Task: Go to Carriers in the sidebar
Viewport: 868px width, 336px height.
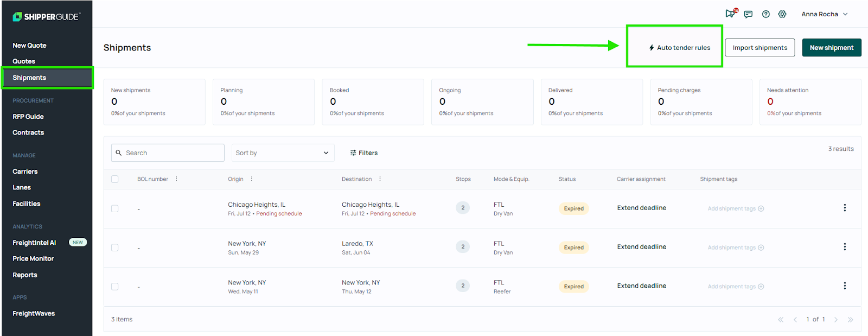Action: [25, 172]
